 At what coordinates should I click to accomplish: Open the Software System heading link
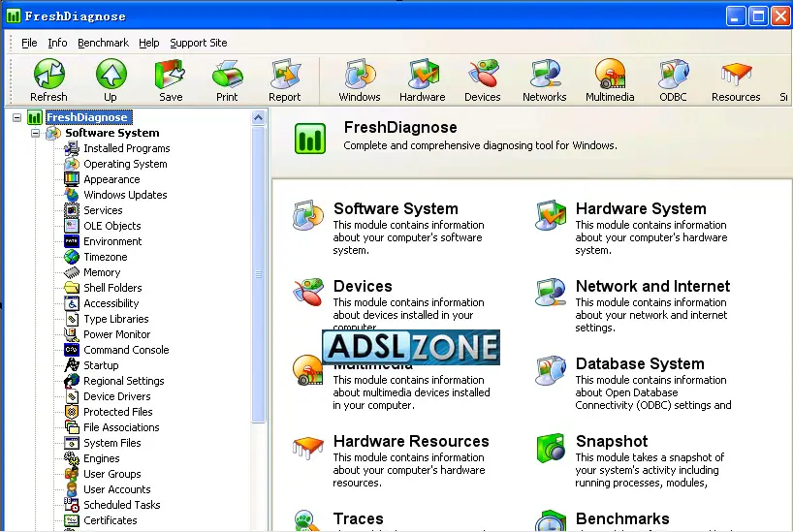[x=396, y=208]
